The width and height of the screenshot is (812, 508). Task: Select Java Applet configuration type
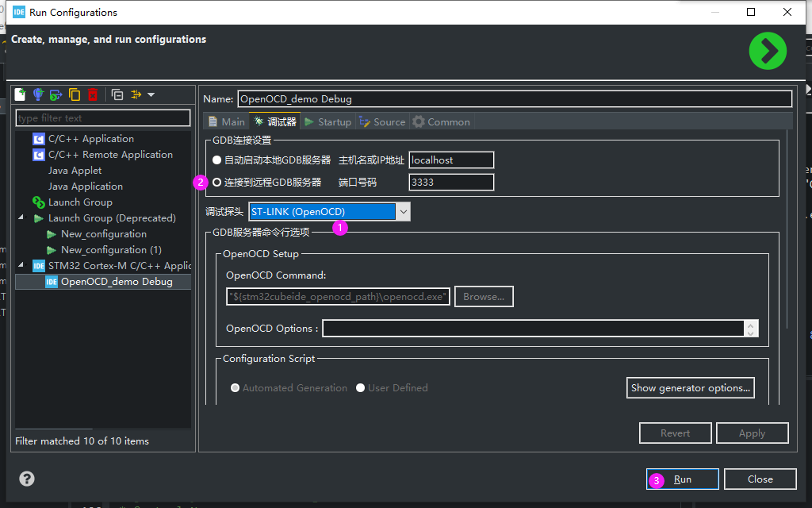[x=75, y=171]
